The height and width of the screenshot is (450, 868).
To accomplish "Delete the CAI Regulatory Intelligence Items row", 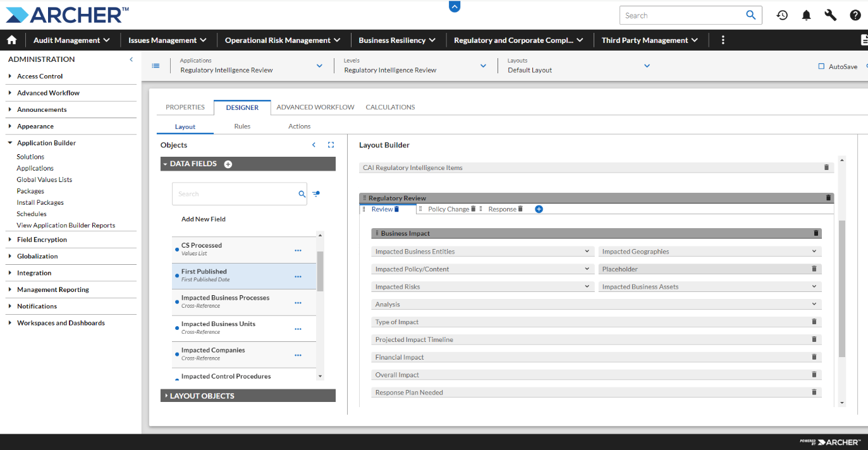I will tap(826, 167).
